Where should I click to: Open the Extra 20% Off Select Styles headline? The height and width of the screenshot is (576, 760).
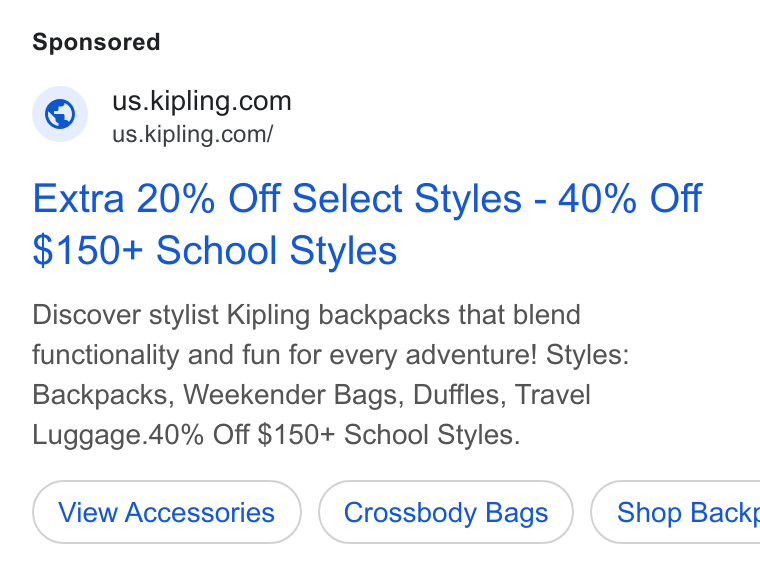[x=277, y=198]
